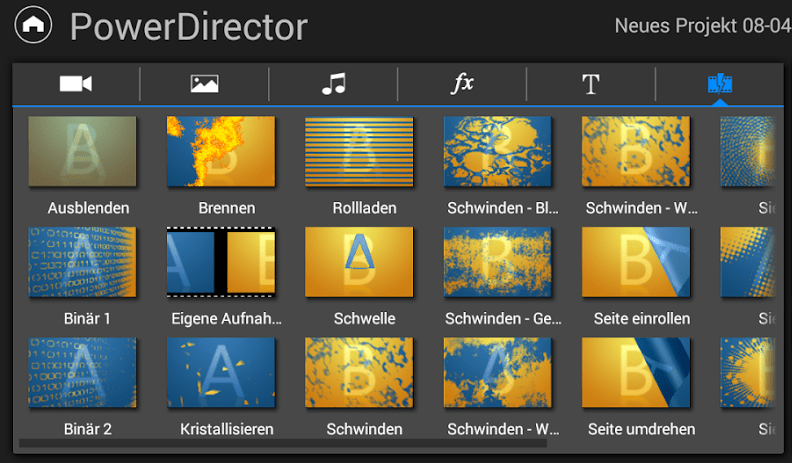Screen dimensions: 792x463
Task: Choose the Brennen fire transition thumbnail
Action: (x=221, y=151)
